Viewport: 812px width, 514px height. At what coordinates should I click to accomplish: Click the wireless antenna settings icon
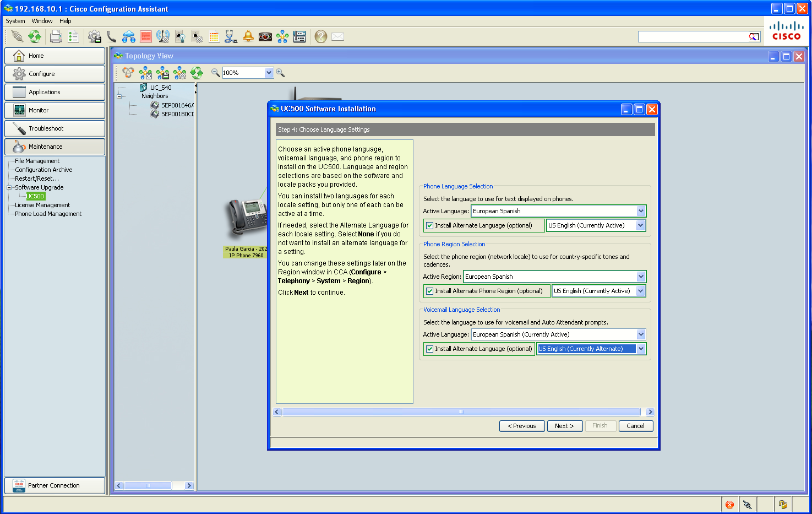[x=163, y=36]
